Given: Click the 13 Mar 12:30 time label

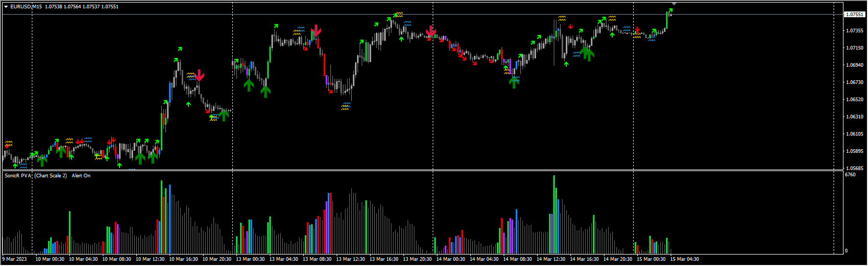Looking at the screenshot, I should coord(351,259).
